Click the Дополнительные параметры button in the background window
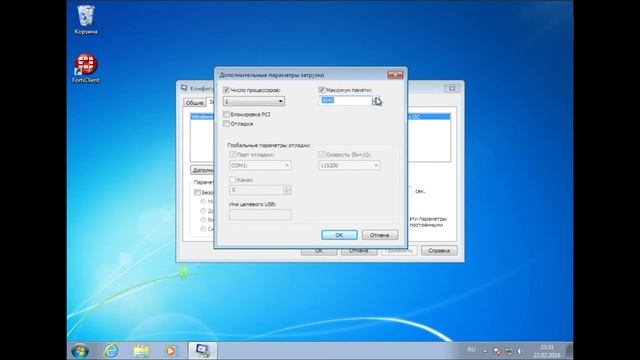Viewport: 640px width, 360px height. [x=202, y=170]
